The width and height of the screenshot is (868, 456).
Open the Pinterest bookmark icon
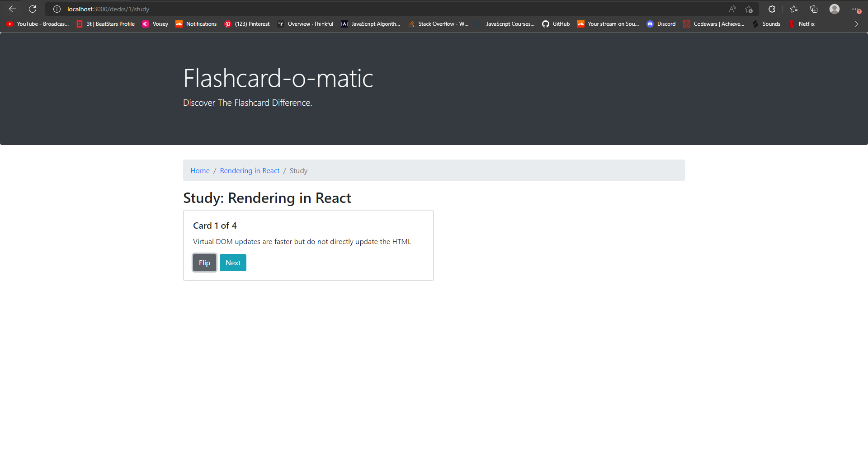point(228,24)
